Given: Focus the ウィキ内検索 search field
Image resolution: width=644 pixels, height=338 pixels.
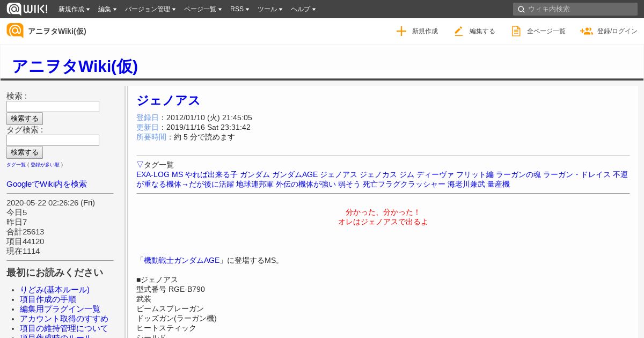Looking at the screenshot, I should [575, 9].
